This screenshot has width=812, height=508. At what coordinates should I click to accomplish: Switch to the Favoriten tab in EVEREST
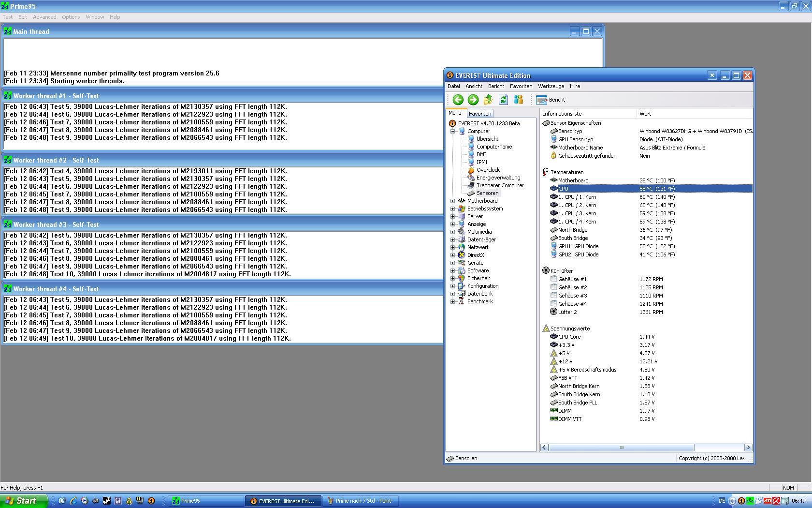tap(480, 114)
